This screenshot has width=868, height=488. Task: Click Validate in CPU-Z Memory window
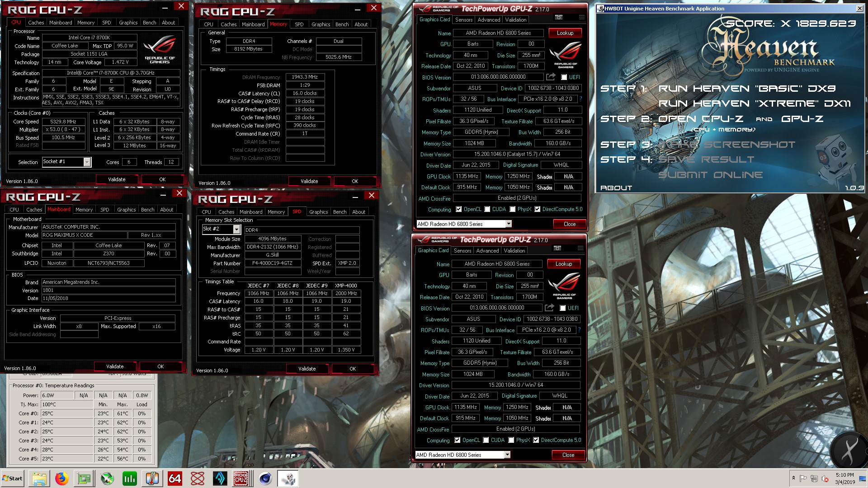pos(309,181)
